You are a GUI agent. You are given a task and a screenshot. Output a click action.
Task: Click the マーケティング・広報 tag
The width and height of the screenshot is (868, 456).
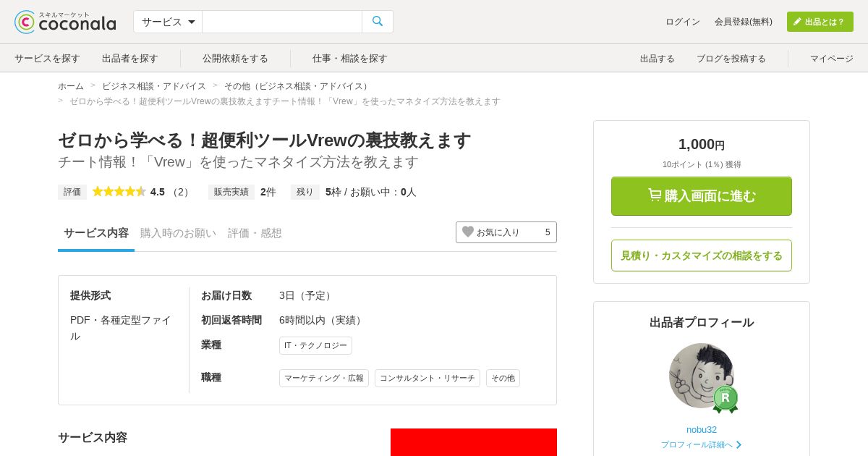pos(324,378)
